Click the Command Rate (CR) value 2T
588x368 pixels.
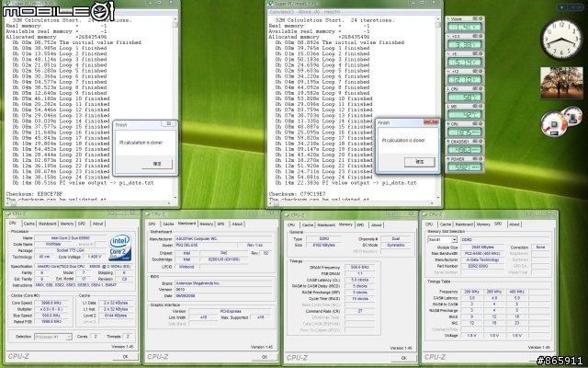[x=359, y=311]
